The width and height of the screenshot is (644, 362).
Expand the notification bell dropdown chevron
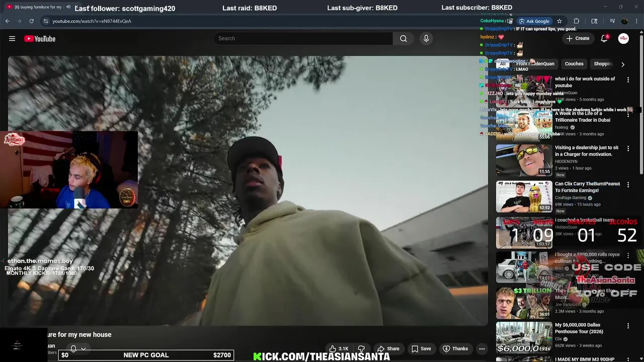84,348
